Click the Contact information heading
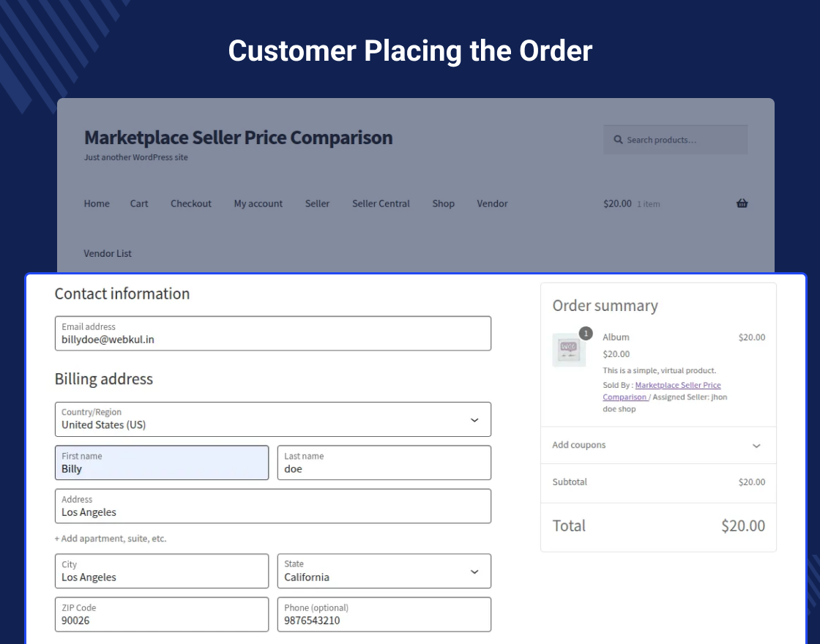This screenshot has width=820, height=644. click(x=122, y=293)
